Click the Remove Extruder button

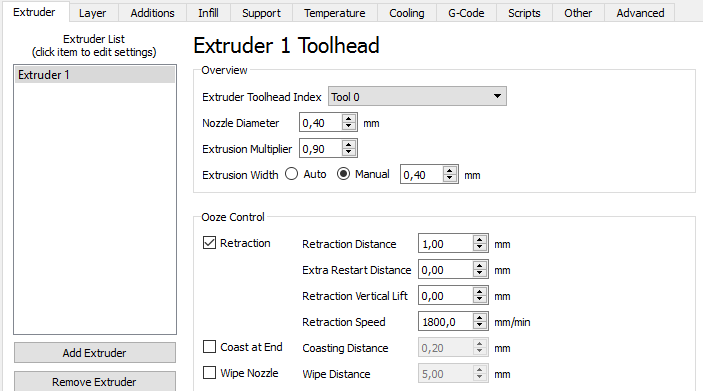[95, 382]
